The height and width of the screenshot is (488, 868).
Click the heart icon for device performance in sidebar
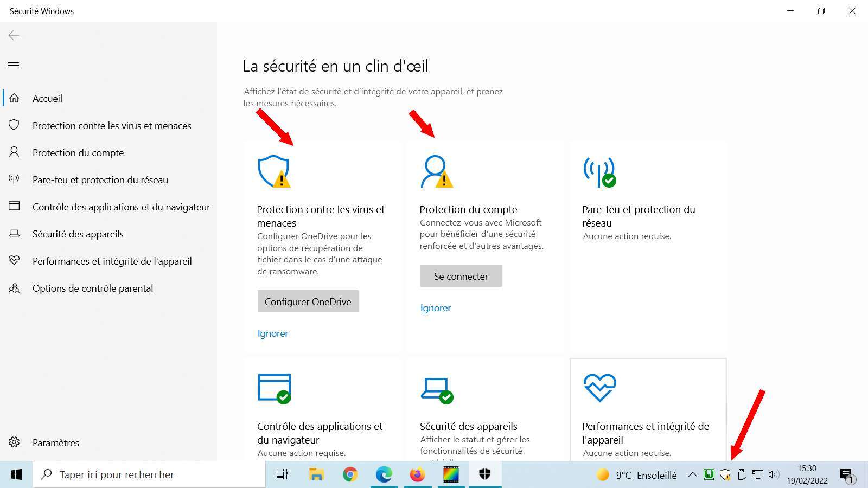click(x=14, y=261)
